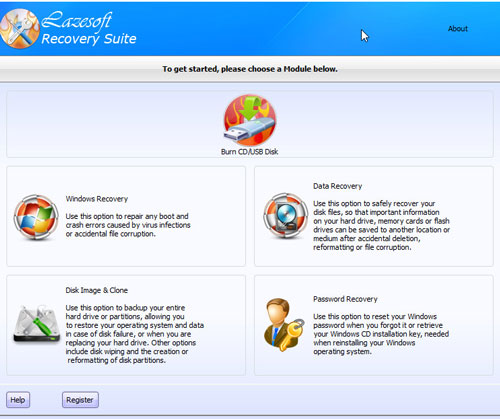Click the Windows Recovery description about boot errors

[x=128, y=225]
